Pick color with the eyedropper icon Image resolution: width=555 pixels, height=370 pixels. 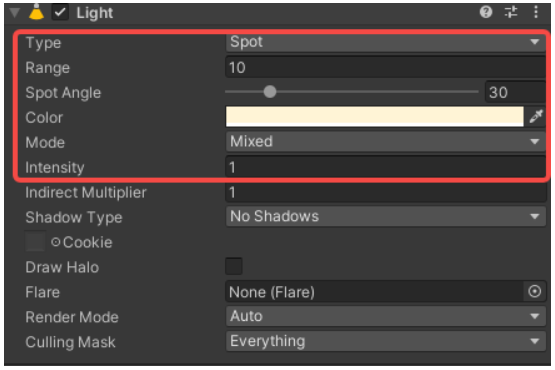(x=536, y=116)
